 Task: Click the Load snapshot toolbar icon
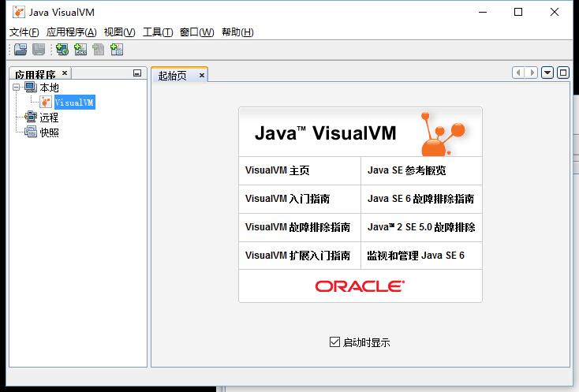pyautogui.click(x=21, y=49)
